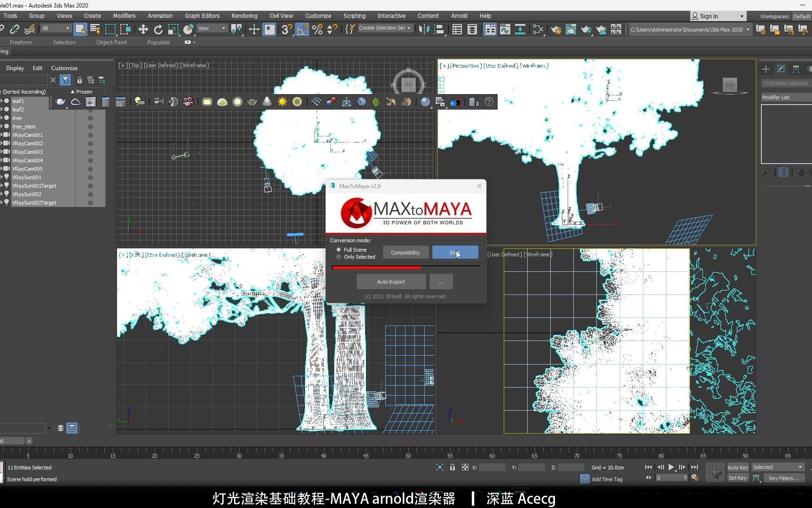
Task: Open Render Setup teapot gear icon
Action: tap(555, 29)
